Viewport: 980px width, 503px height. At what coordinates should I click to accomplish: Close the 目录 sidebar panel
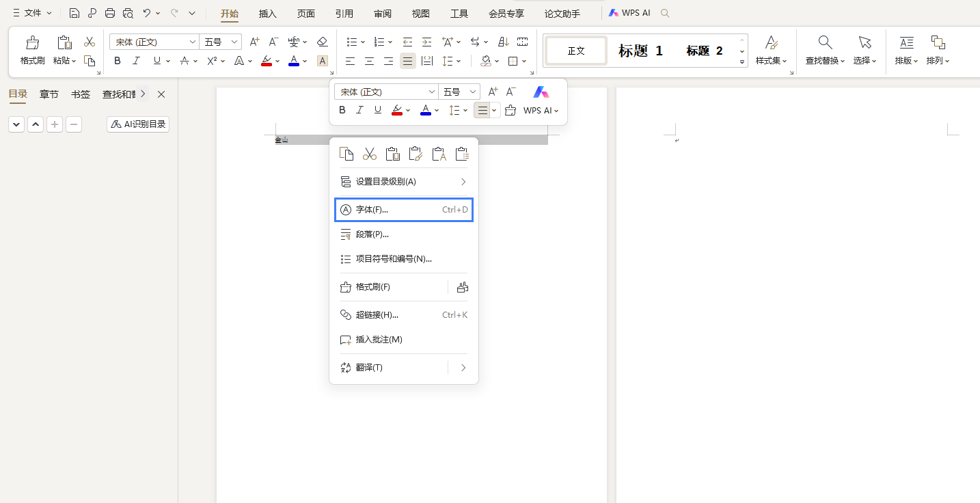pos(161,94)
